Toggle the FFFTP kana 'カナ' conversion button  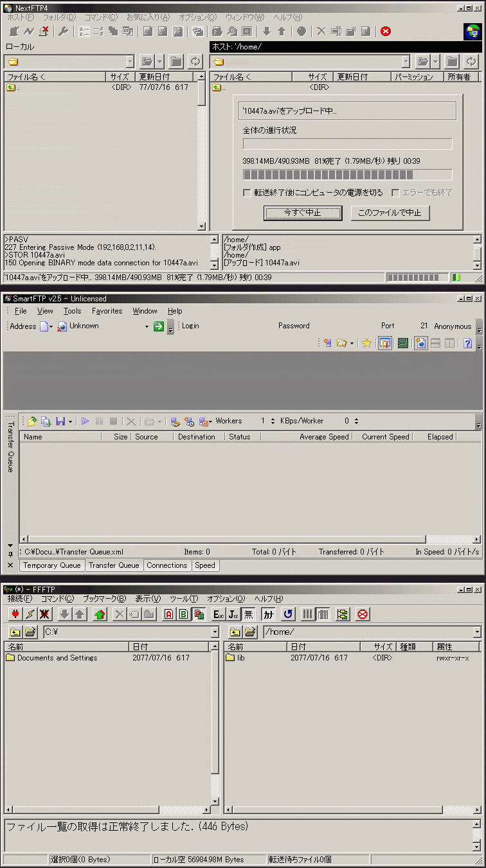point(268,614)
